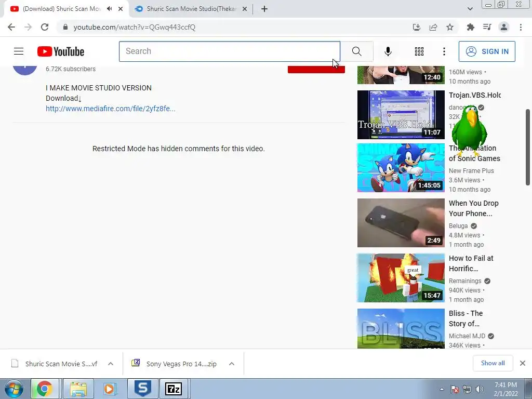
Task: Close the downloads bar
Action: click(523, 363)
